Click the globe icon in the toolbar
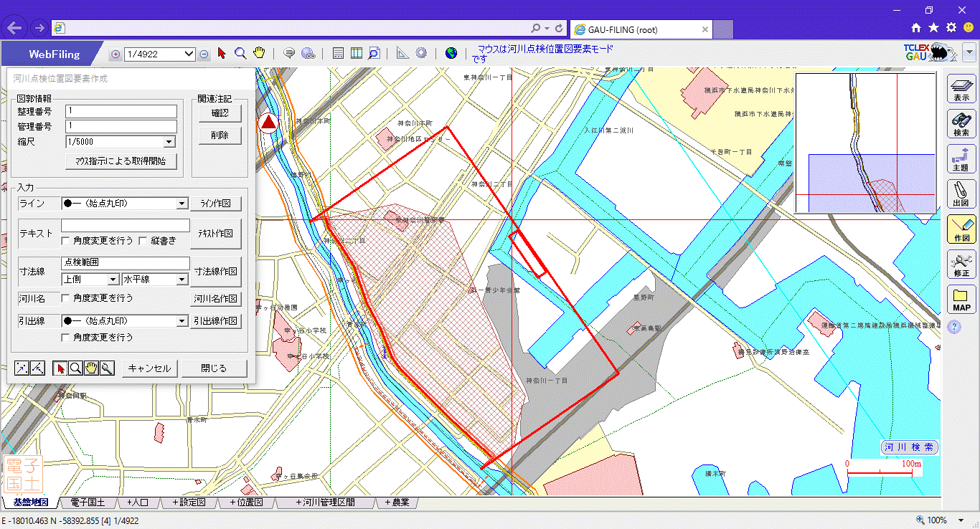980x529 pixels. click(x=451, y=53)
